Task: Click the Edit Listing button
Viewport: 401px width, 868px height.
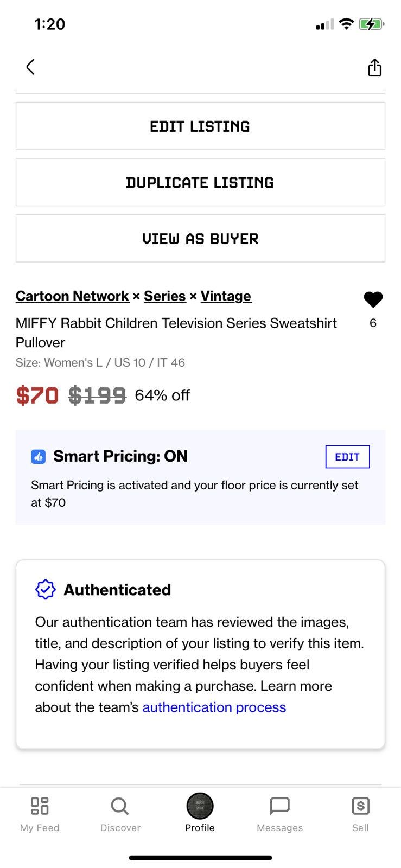Action: (x=200, y=126)
